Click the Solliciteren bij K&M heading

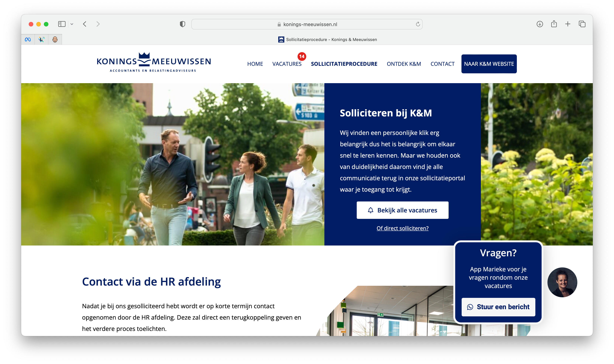coord(386,113)
